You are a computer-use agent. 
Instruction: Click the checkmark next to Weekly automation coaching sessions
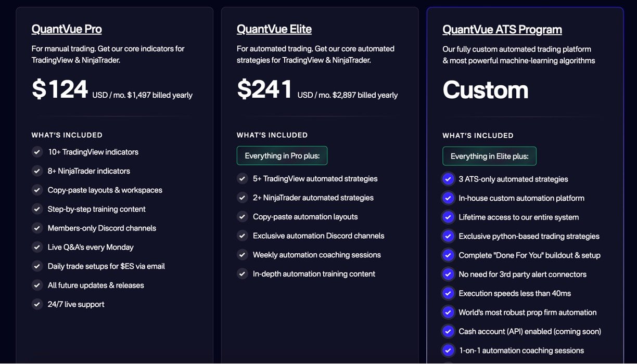click(242, 255)
